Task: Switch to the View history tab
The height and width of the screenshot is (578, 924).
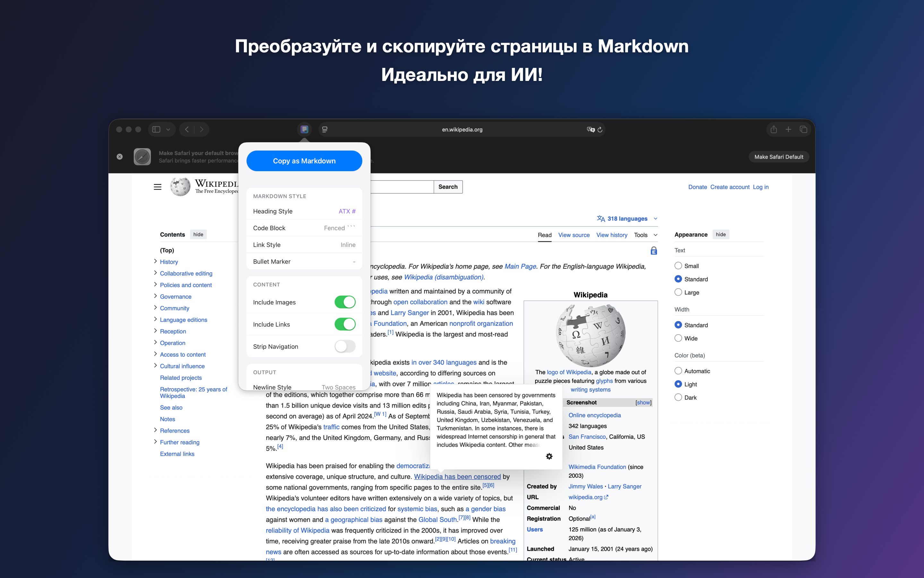Action: coord(612,235)
